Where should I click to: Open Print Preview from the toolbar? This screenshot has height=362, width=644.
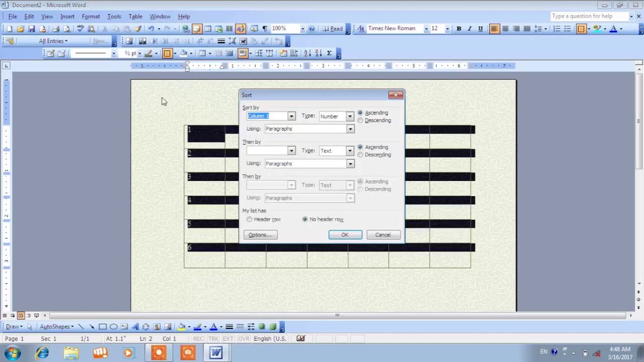[x=66, y=29]
